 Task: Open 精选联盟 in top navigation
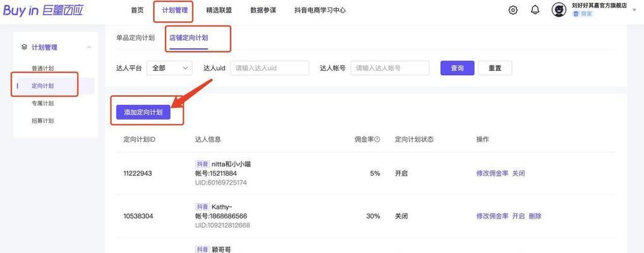click(x=219, y=10)
